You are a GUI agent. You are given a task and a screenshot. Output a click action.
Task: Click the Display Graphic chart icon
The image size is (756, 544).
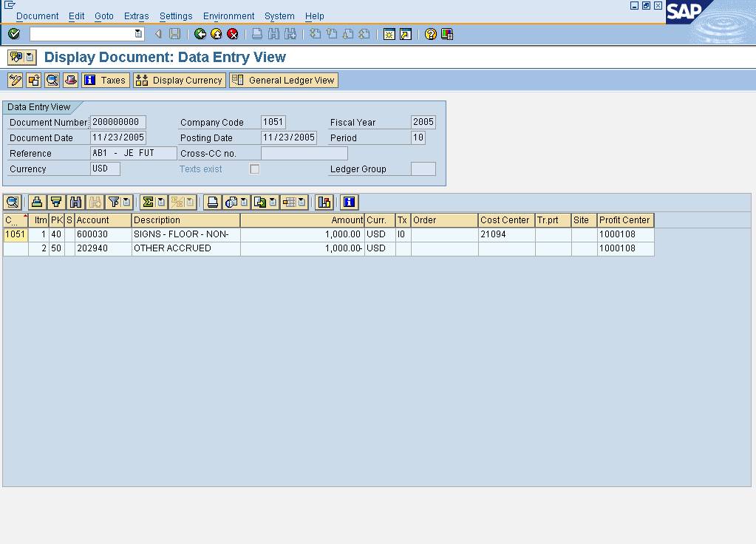tap(324, 202)
